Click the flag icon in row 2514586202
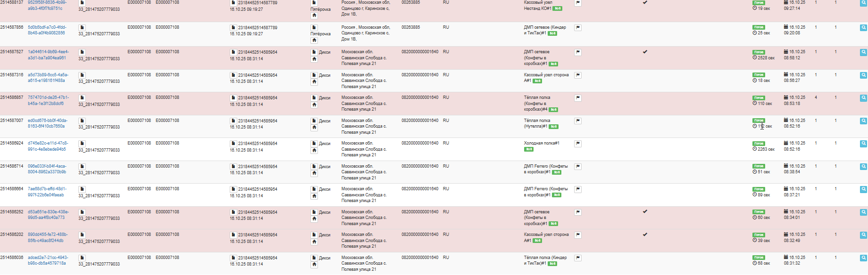 point(578,235)
